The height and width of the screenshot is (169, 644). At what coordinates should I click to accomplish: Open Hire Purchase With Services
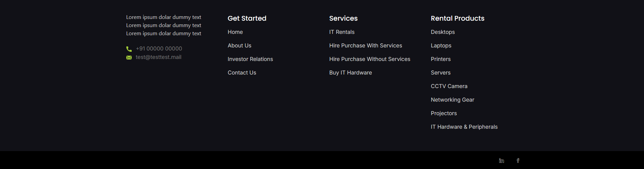[365, 46]
